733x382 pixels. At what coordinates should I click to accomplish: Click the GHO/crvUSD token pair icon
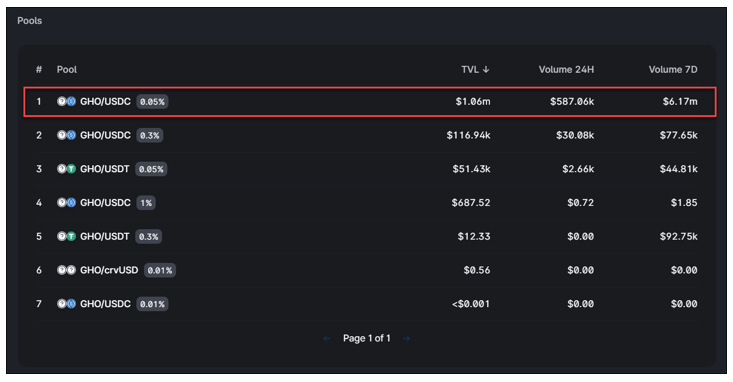coord(66,270)
